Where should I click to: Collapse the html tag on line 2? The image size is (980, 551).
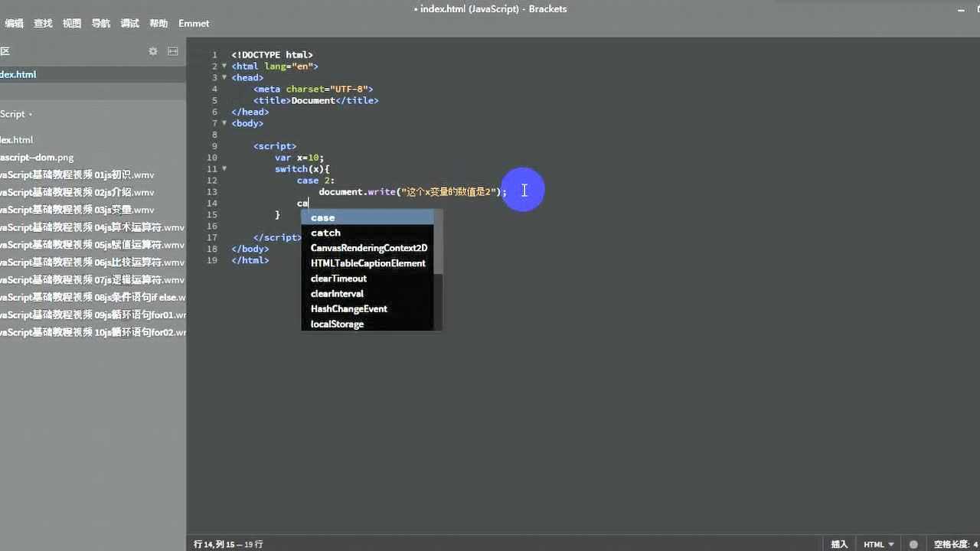pyautogui.click(x=224, y=67)
